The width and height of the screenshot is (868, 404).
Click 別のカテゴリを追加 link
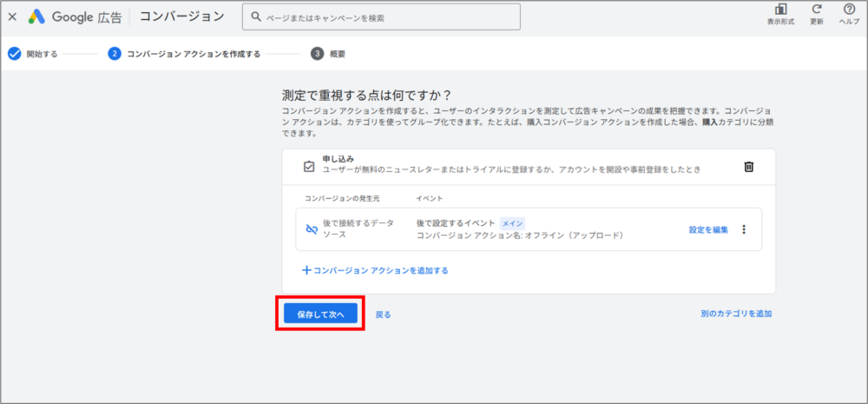point(736,314)
